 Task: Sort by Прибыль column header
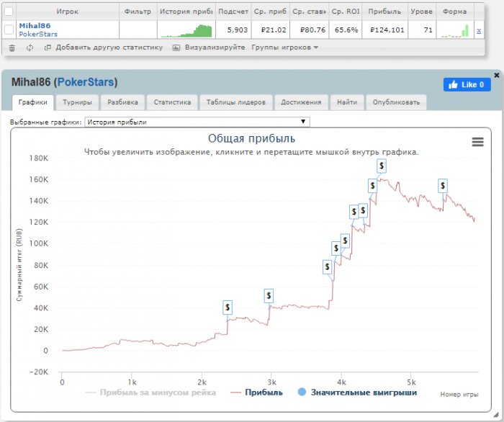coord(384,12)
